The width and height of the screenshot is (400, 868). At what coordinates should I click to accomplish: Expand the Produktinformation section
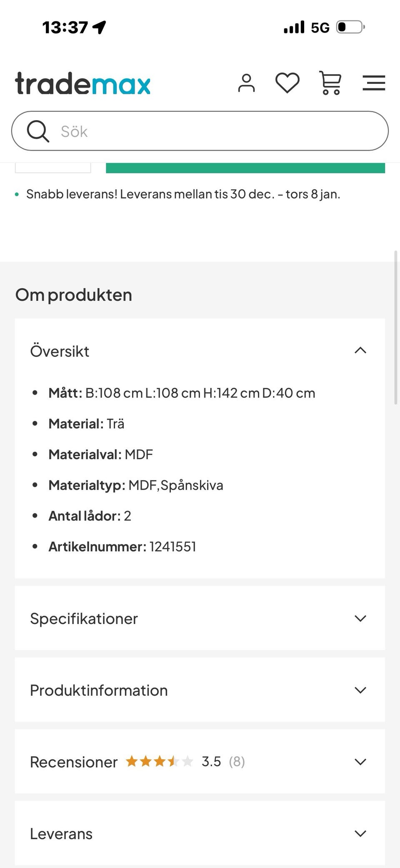pos(200,690)
